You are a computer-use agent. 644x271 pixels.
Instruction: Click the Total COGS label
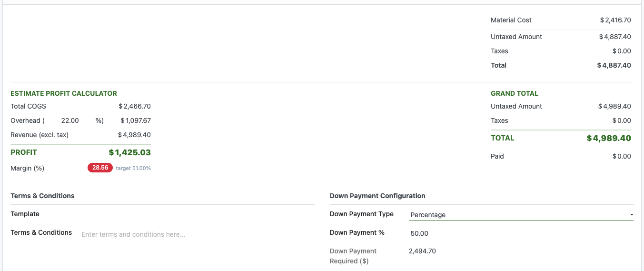(29, 106)
